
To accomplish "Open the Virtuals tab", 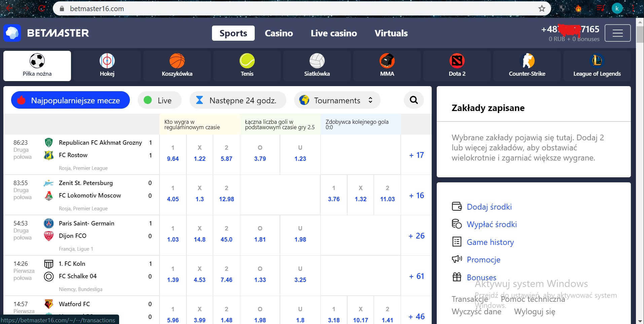I will 391,33.
